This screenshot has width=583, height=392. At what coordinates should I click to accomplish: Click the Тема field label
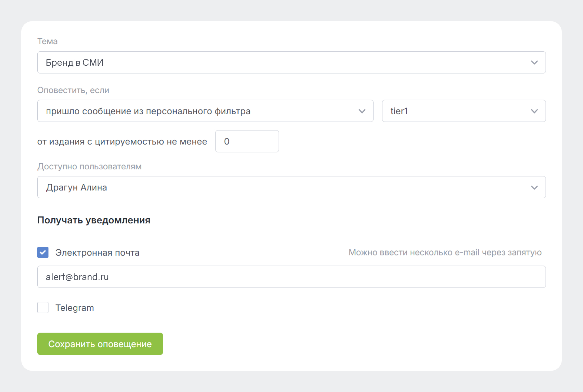coord(47,41)
